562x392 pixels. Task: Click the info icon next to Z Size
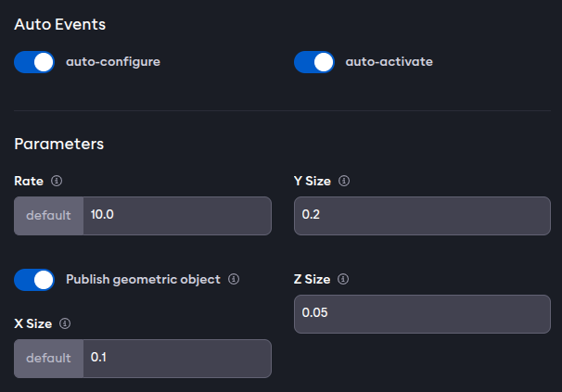click(x=343, y=279)
